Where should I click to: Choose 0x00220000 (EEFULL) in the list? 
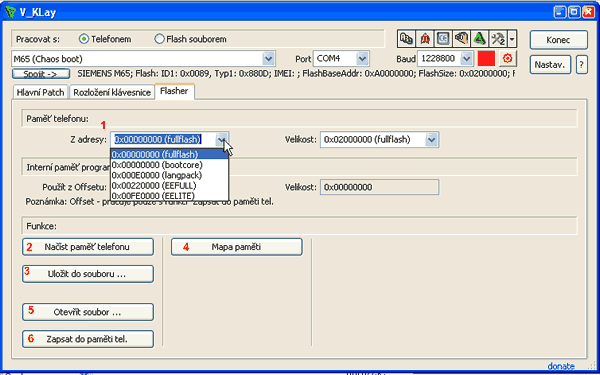[x=170, y=186]
